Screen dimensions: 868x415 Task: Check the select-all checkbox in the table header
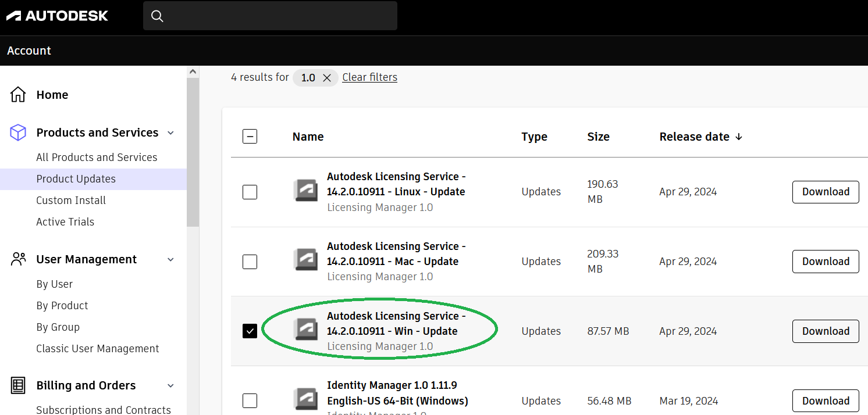click(250, 136)
